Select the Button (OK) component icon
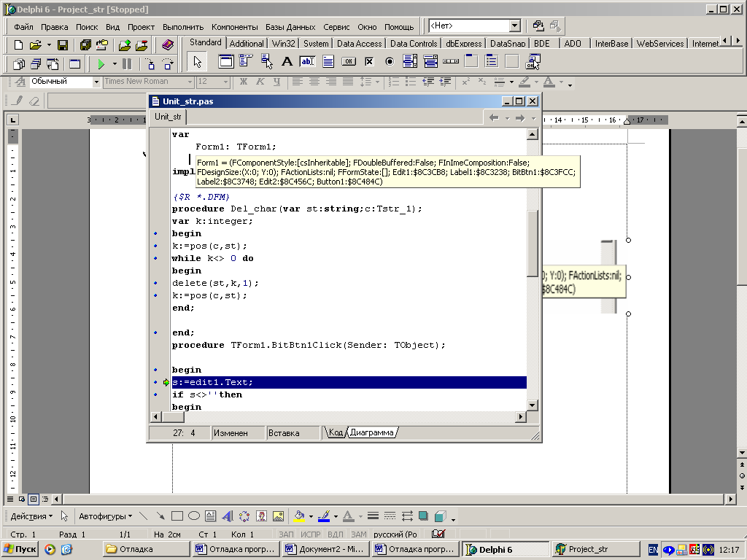 [348, 61]
